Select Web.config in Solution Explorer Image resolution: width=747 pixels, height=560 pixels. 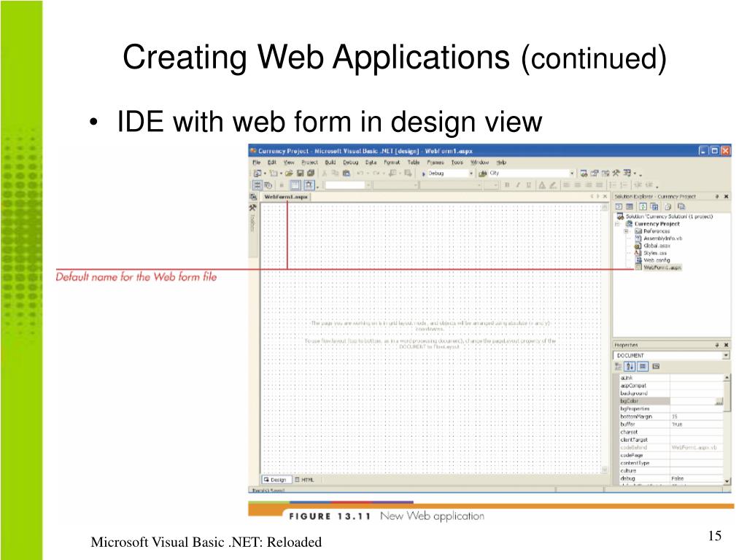click(x=657, y=260)
